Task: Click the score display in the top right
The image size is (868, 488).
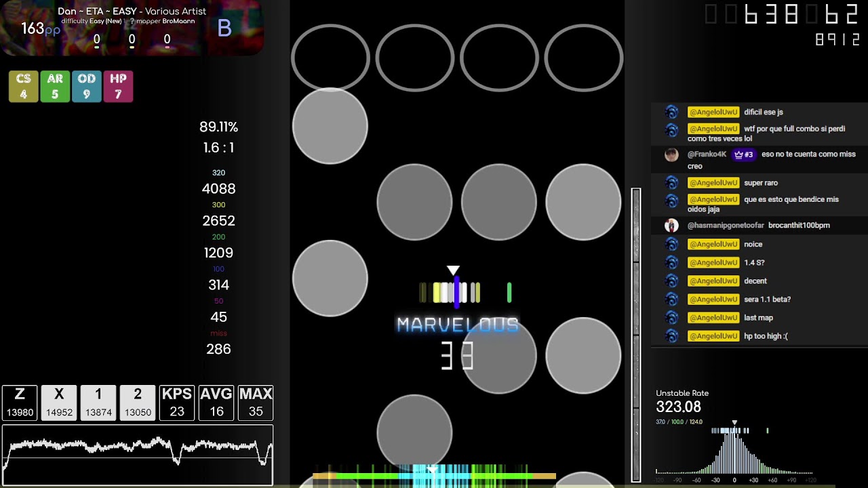Action: click(781, 14)
